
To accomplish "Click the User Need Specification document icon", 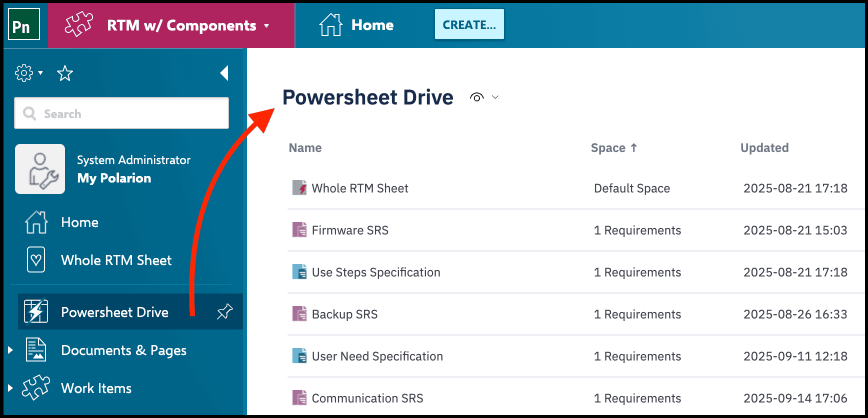I will [299, 355].
